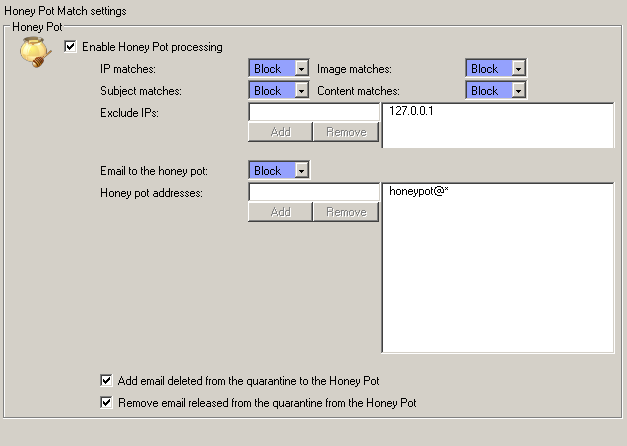Viewport: 627px width, 446px height.
Task: Select honeypot@* in the addresses list
Action: 418,192
